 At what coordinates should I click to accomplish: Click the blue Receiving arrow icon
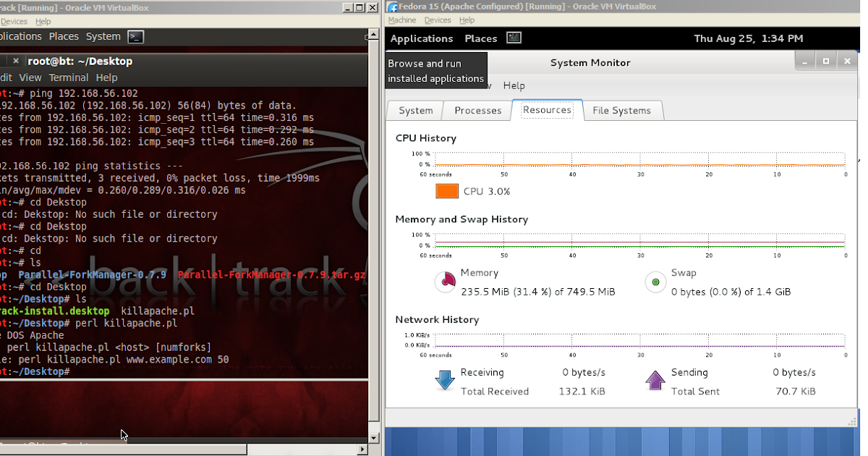[445, 380]
